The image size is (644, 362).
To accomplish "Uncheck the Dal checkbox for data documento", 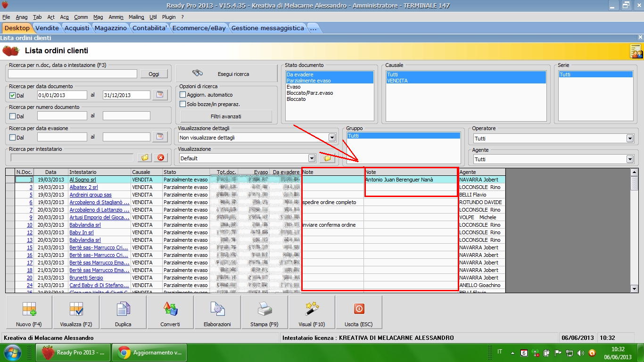I will pyautogui.click(x=13, y=95).
